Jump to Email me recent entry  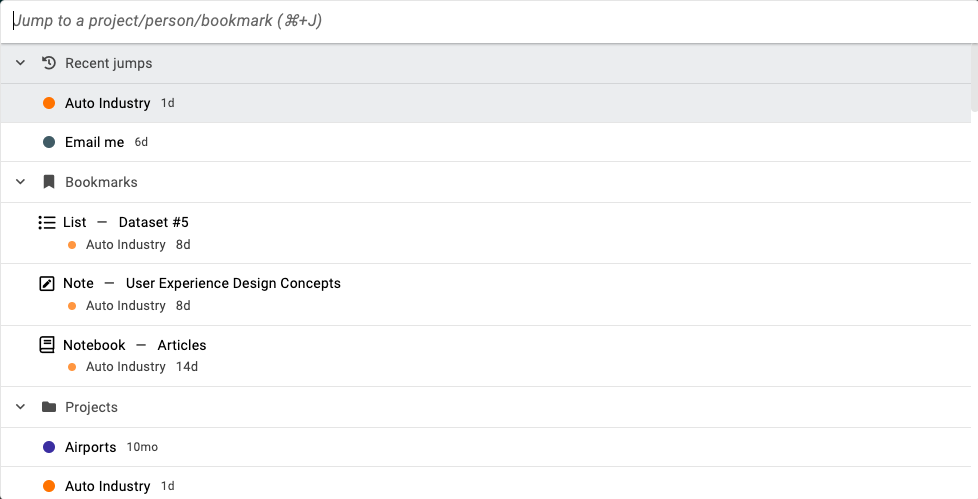(485, 142)
